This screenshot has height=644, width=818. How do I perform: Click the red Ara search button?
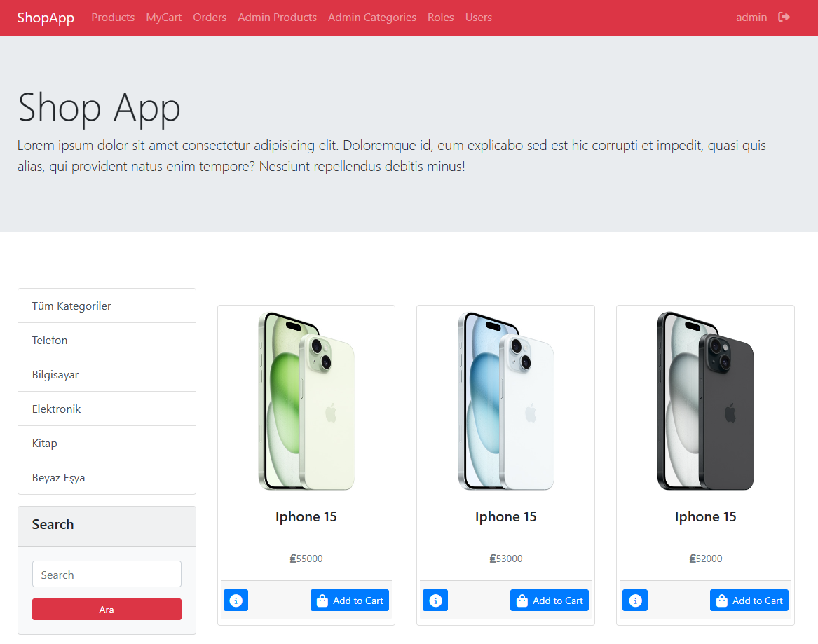tap(107, 609)
